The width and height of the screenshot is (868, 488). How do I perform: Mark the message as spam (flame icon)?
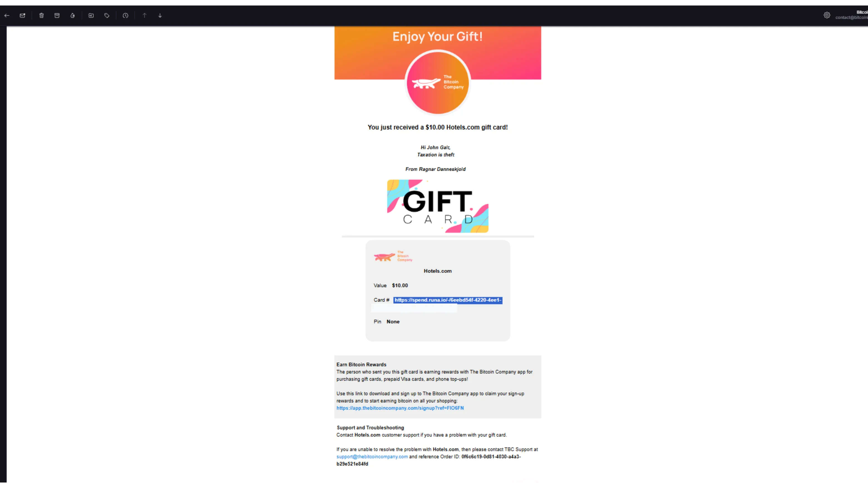click(x=72, y=16)
